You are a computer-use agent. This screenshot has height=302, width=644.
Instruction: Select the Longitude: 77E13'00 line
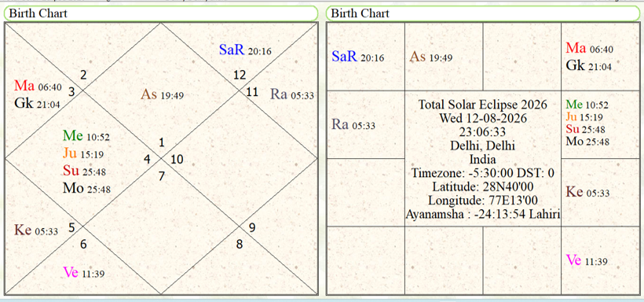(x=482, y=201)
